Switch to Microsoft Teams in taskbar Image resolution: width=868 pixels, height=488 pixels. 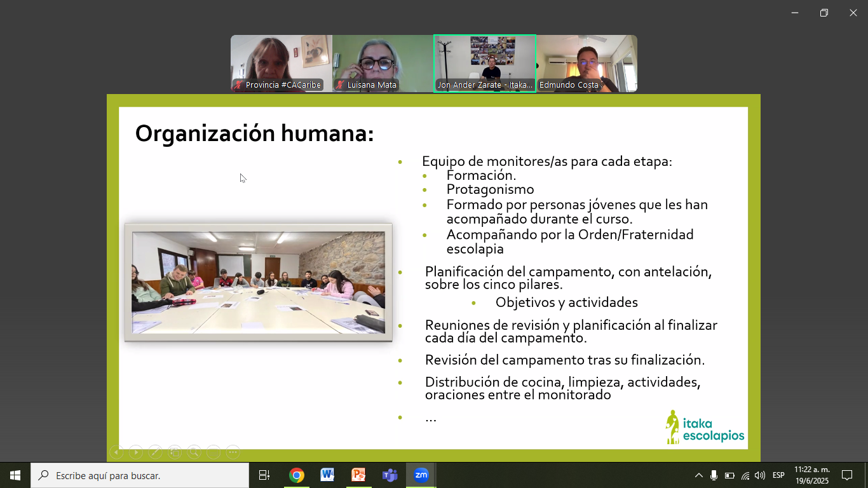click(x=390, y=475)
